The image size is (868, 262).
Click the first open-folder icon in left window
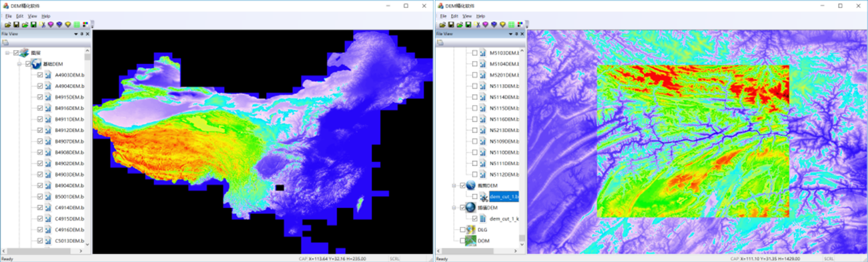(x=8, y=25)
